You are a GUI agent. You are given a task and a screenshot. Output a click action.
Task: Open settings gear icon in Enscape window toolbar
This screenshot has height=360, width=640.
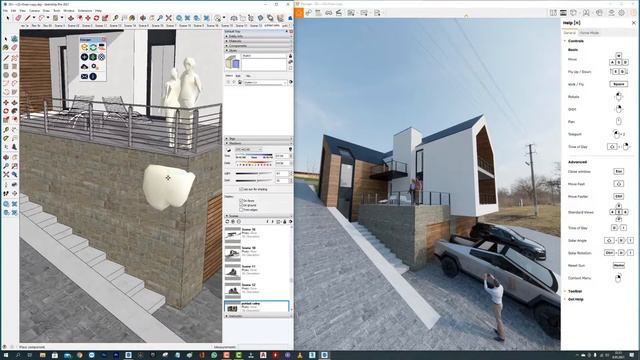click(622, 13)
